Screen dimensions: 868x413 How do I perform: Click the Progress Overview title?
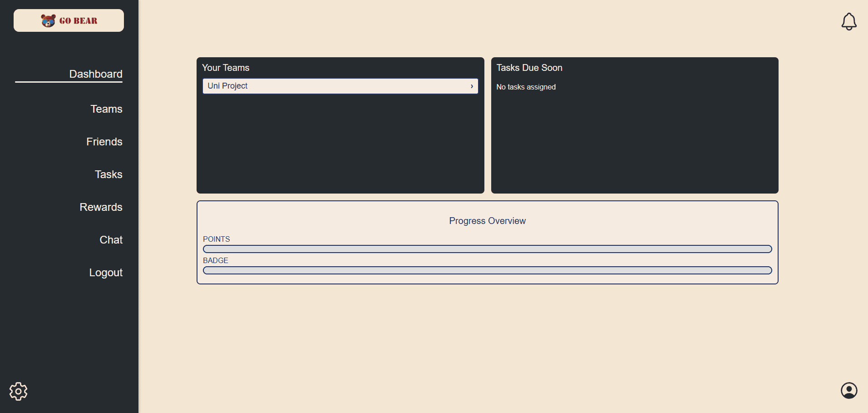click(487, 221)
